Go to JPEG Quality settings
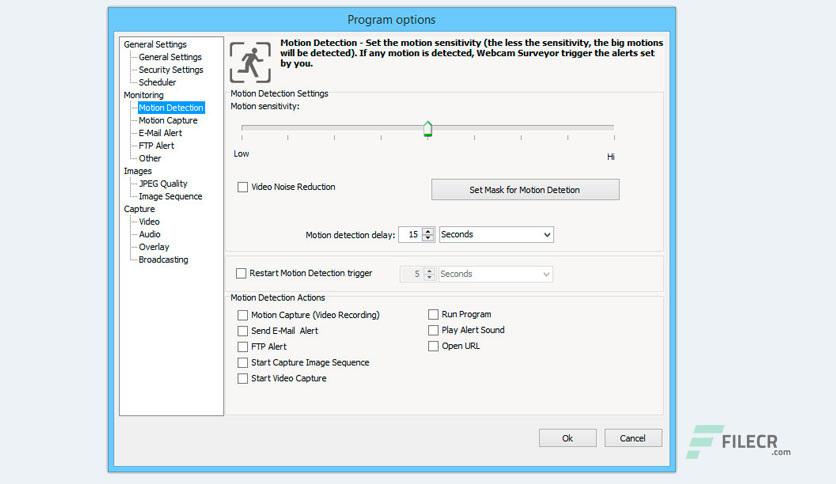Screen dimensions: 836x484 (x=163, y=183)
